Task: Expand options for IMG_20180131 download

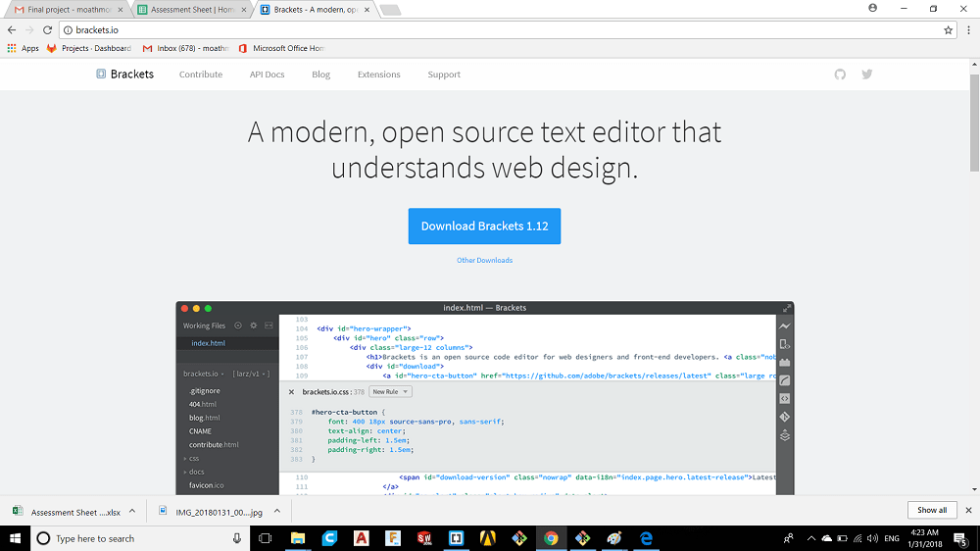Action: point(277,512)
